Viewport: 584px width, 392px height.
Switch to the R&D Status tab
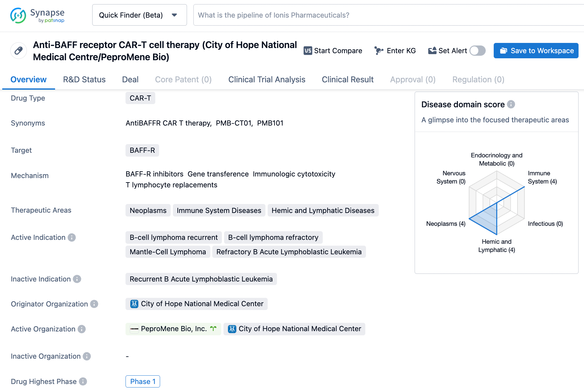(84, 79)
